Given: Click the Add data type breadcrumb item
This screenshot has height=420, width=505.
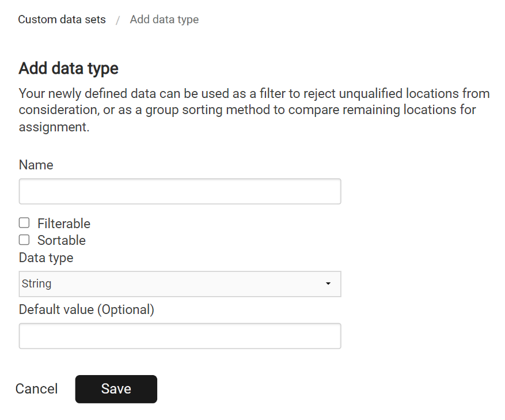Looking at the screenshot, I should click(x=164, y=19).
